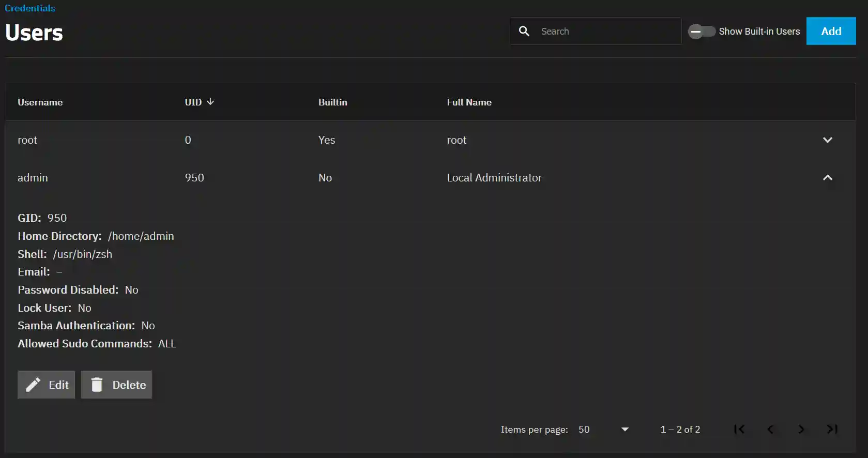Open the Credentials breadcrumb link

(x=29, y=8)
